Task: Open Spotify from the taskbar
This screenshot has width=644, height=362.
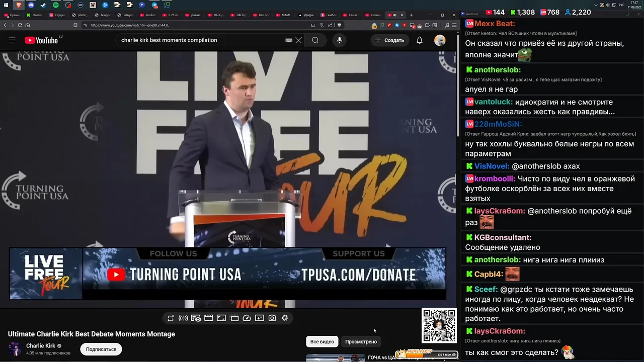Action: 56,5
